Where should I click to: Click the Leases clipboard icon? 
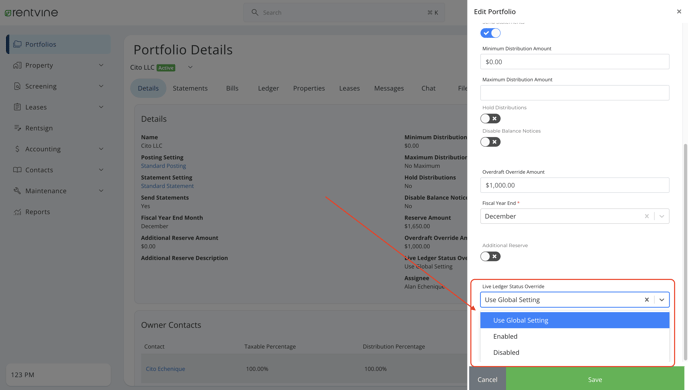click(18, 107)
